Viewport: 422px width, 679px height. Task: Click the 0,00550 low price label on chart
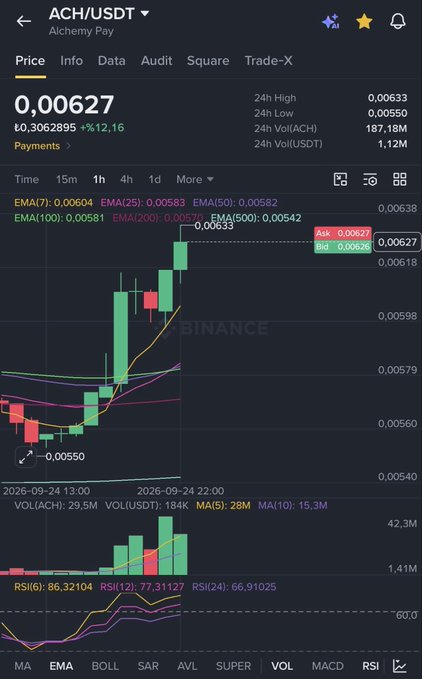pyautogui.click(x=65, y=456)
